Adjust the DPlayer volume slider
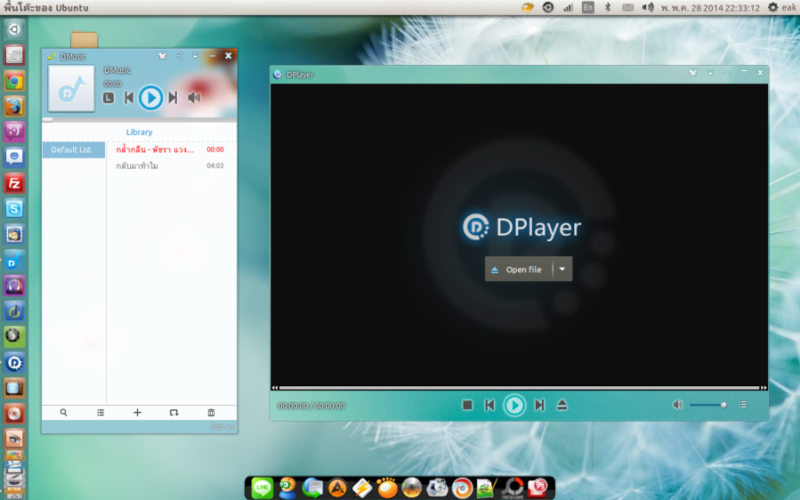The width and height of the screenshot is (800, 500). 708,405
